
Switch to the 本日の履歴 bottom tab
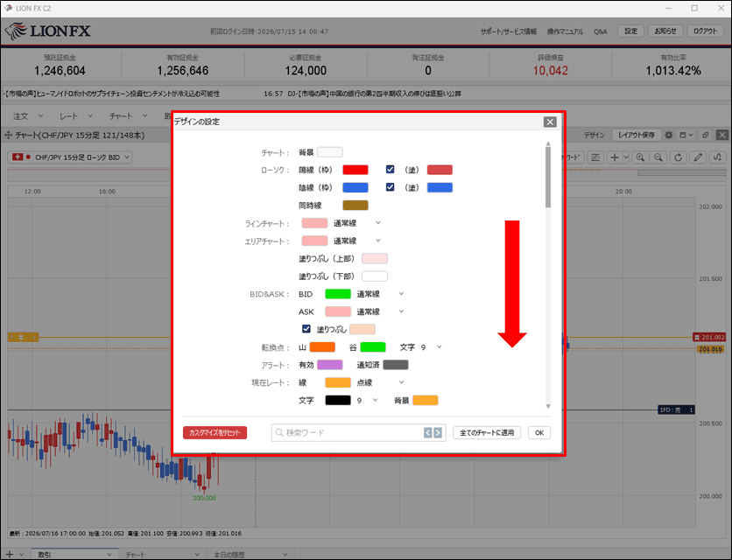(x=250, y=555)
